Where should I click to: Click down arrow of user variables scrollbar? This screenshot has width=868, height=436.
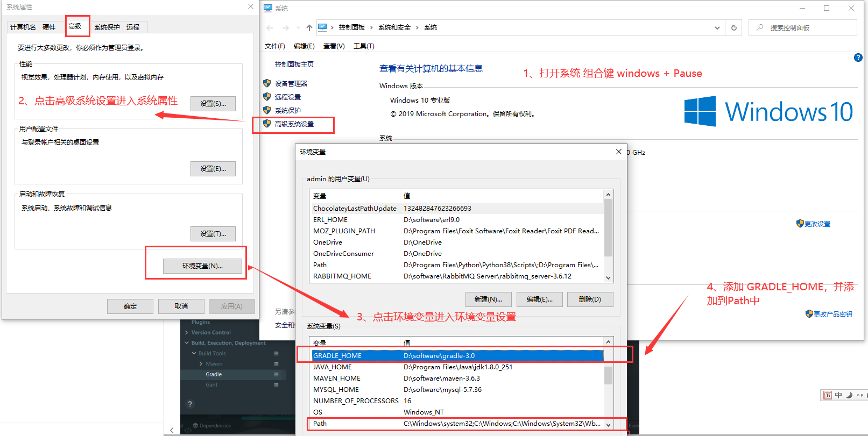[x=608, y=278]
